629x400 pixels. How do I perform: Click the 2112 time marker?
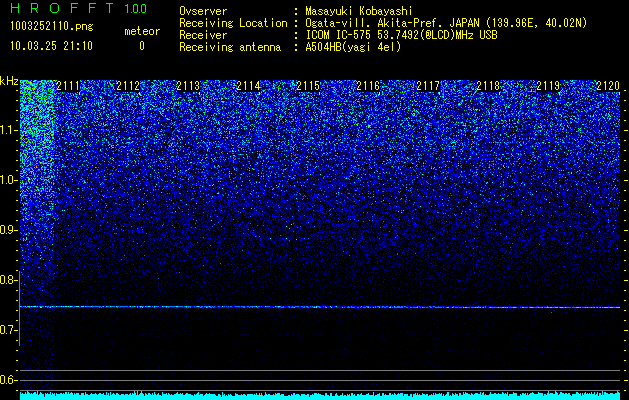coord(128,85)
